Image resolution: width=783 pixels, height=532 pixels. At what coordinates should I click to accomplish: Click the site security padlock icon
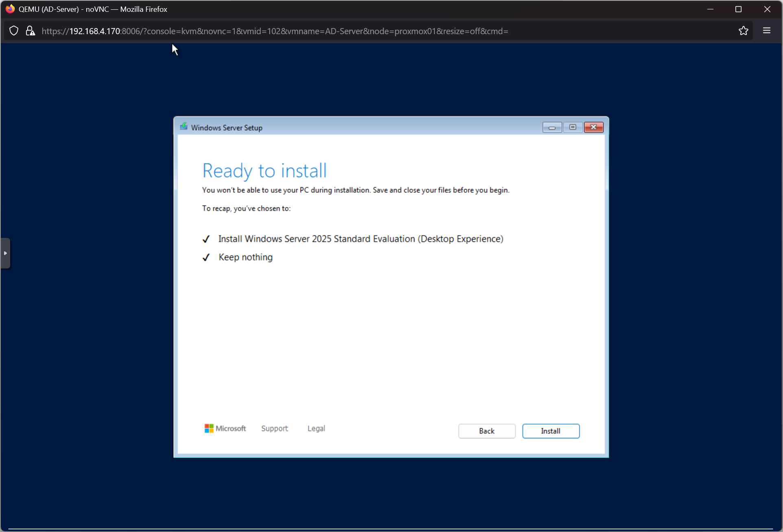[x=30, y=31]
